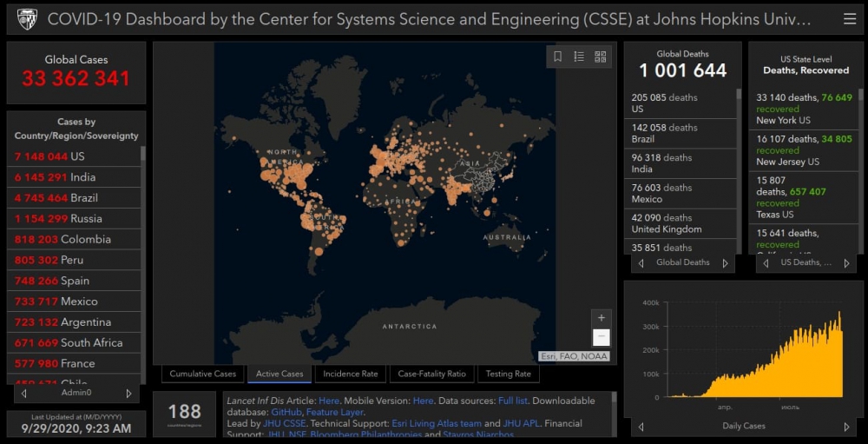Show next chart after Daily Cases
868x444 pixels.
click(846, 427)
